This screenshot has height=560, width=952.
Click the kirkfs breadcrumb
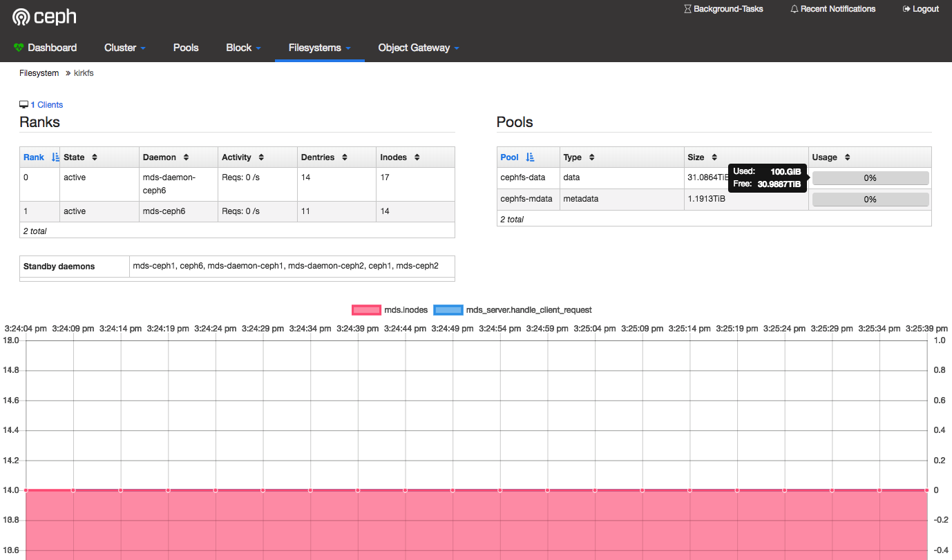[84, 73]
